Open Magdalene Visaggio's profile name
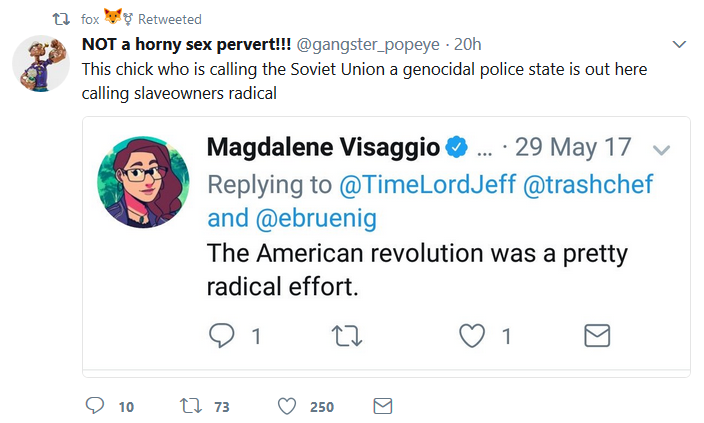Screen dimensions: 704x423 (x=324, y=147)
